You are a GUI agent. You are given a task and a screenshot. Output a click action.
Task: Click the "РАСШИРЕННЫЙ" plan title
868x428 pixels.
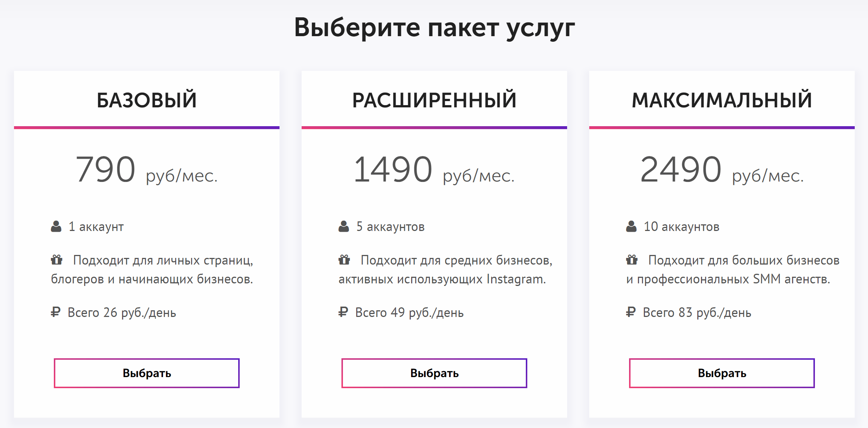tap(434, 100)
